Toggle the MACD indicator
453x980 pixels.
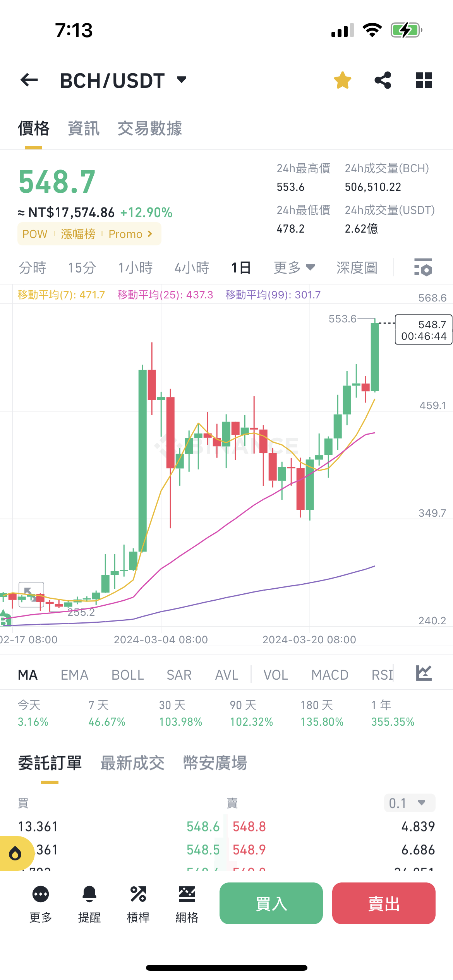330,675
